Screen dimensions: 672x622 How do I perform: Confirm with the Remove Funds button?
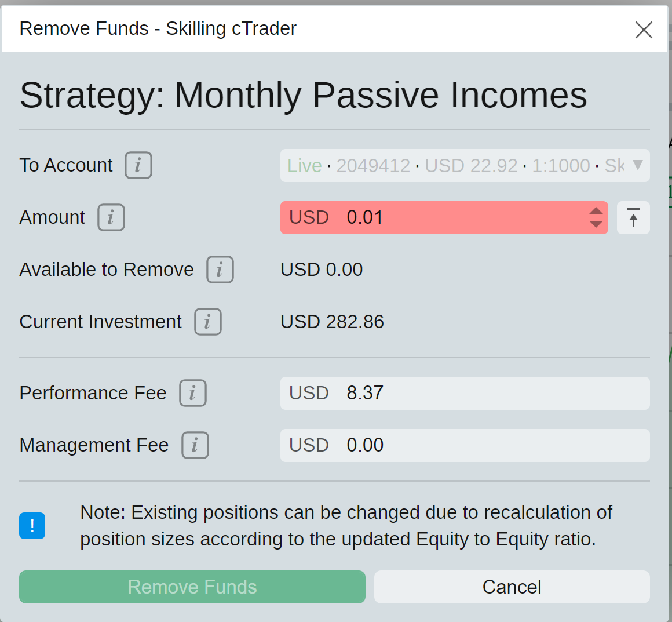[192, 587]
